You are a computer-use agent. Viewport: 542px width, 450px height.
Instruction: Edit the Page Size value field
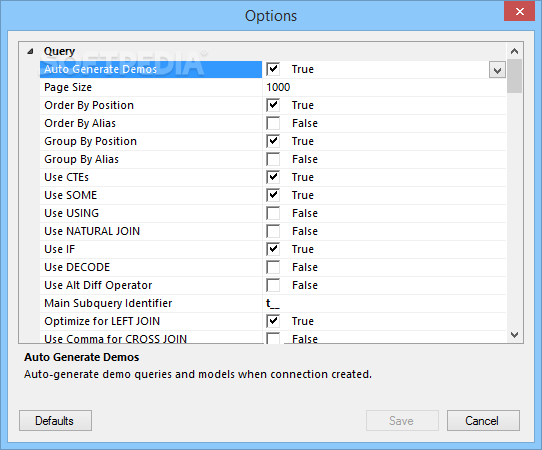click(384, 87)
